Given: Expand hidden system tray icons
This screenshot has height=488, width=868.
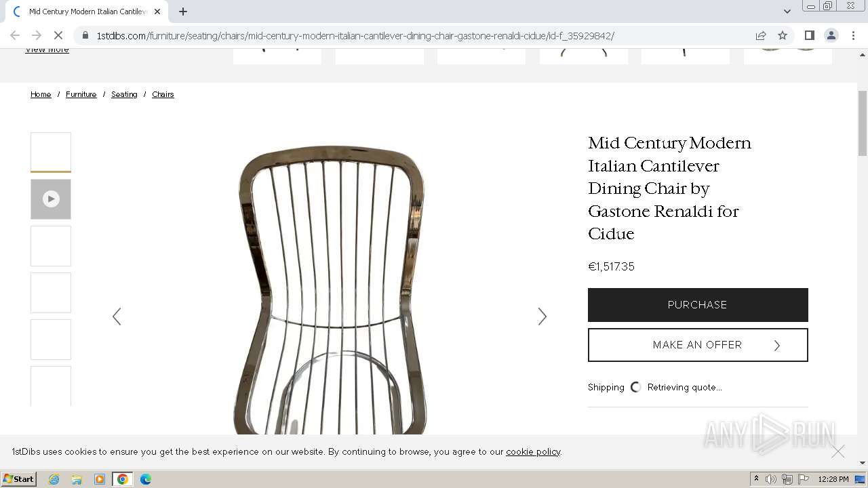Looking at the screenshot, I should (x=756, y=479).
